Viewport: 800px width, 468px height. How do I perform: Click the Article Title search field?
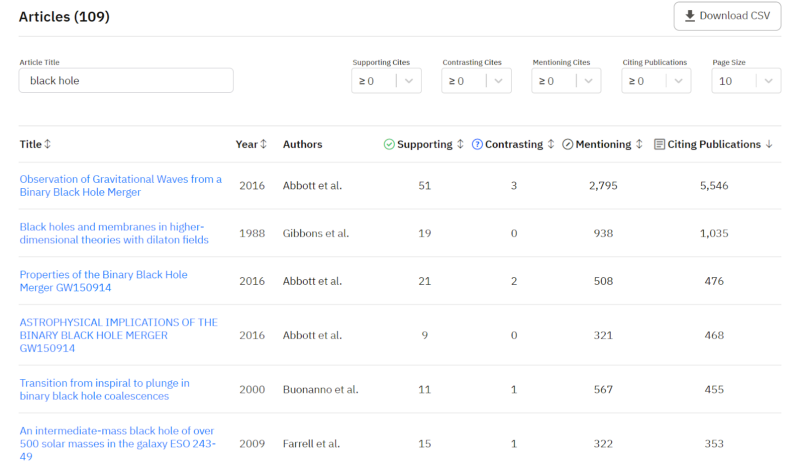pos(126,81)
